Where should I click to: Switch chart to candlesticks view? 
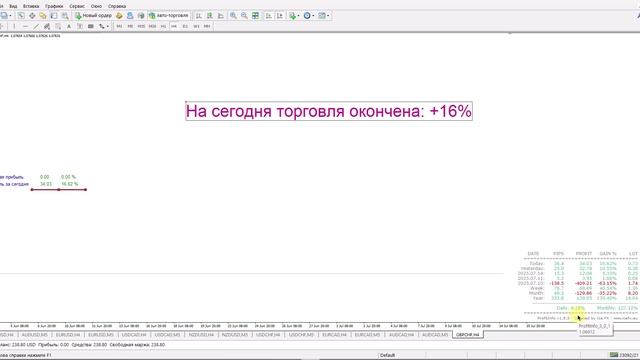tap(210, 16)
